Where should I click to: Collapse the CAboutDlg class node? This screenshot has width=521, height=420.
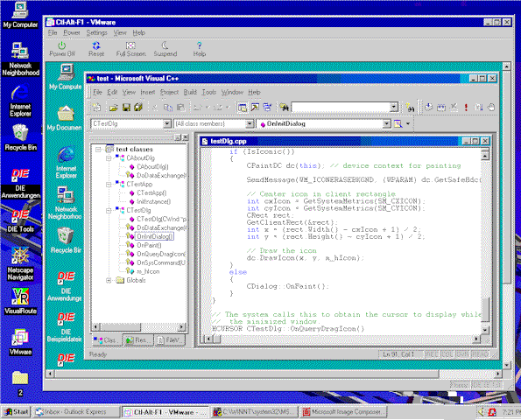click(x=109, y=158)
